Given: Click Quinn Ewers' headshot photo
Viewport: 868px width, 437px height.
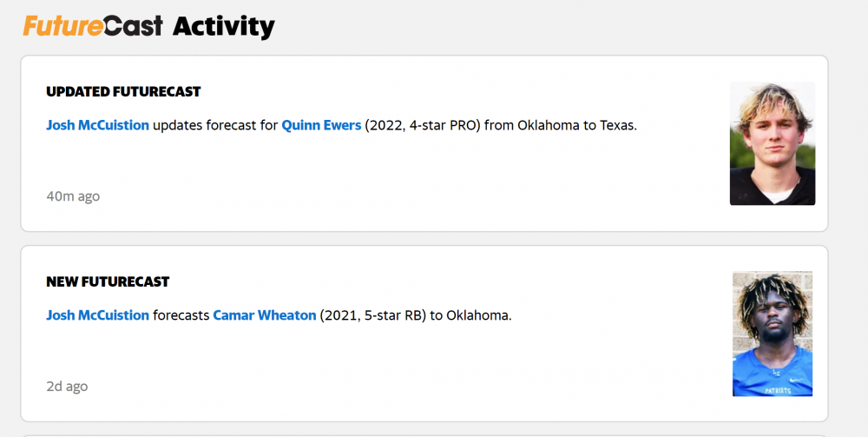Looking at the screenshot, I should pyautogui.click(x=772, y=143).
